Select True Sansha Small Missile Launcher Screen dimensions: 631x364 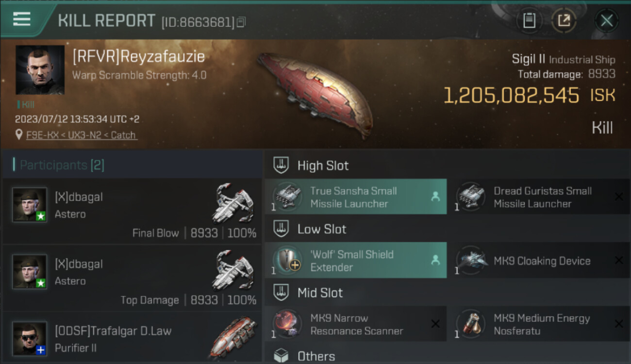tap(355, 197)
